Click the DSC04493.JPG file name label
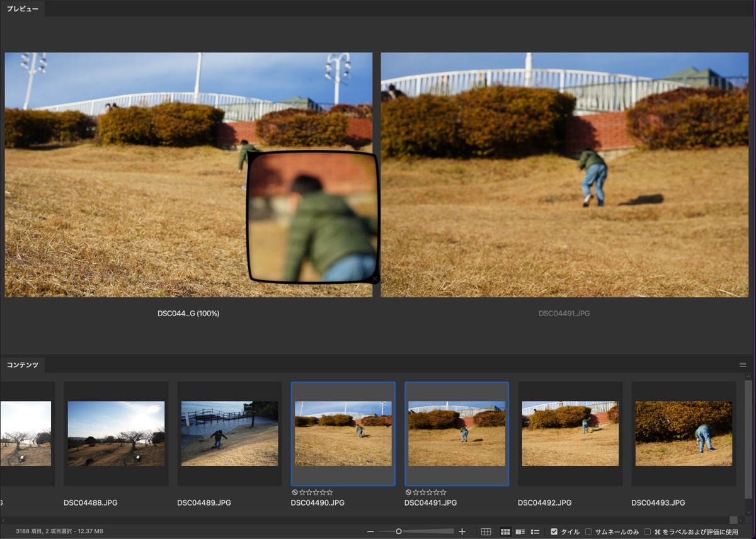The width and height of the screenshot is (756, 539). 658,503
